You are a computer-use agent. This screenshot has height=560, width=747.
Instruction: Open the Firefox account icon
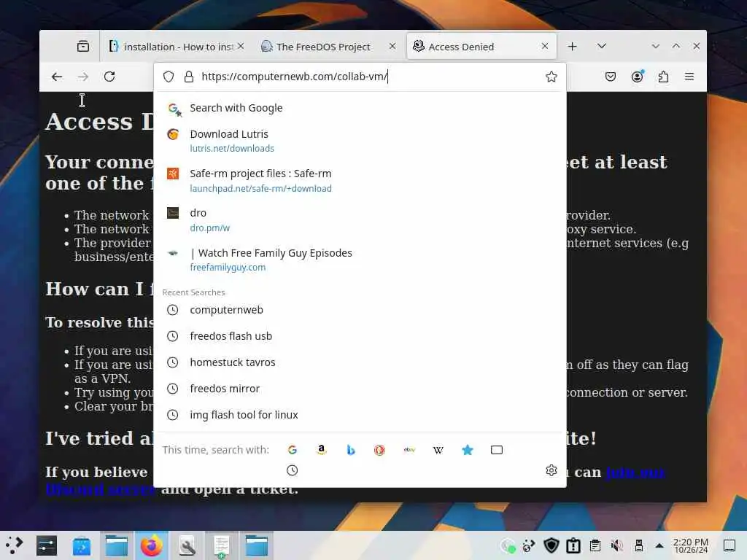[637, 77]
